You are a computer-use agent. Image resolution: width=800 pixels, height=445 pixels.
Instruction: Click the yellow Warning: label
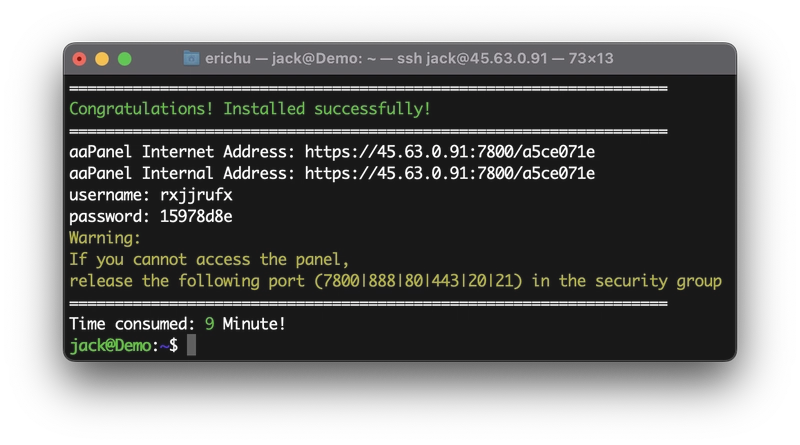click(x=105, y=238)
